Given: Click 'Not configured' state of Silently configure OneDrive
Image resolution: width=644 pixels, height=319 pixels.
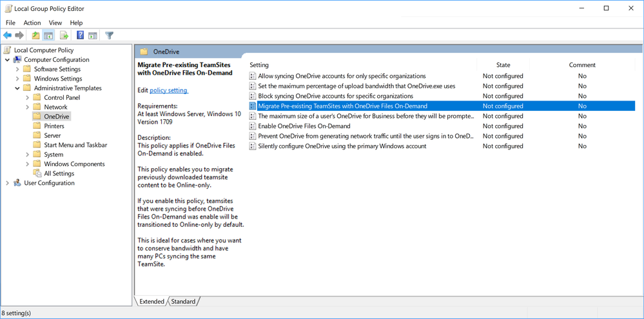Looking at the screenshot, I should (x=503, y=146).
